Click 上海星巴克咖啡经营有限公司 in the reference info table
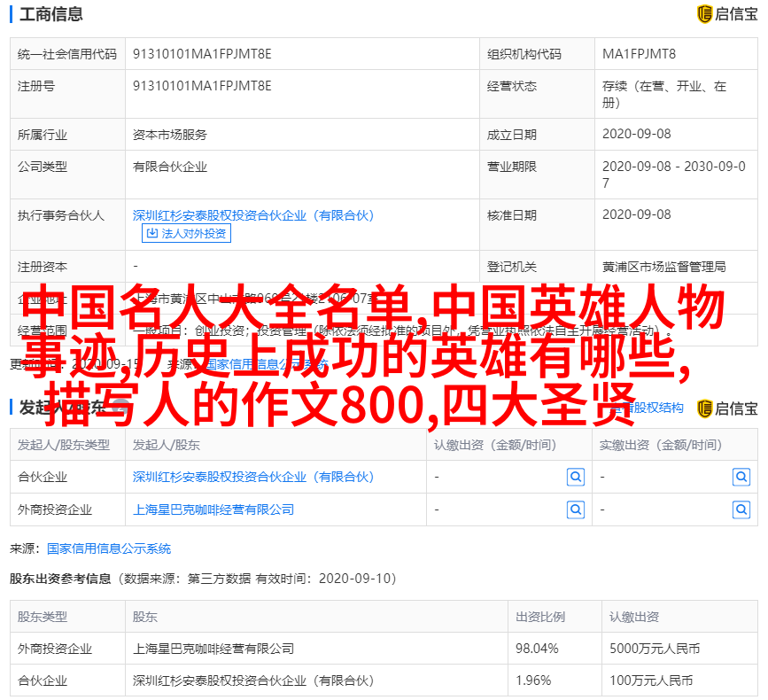 pos(213,649)
